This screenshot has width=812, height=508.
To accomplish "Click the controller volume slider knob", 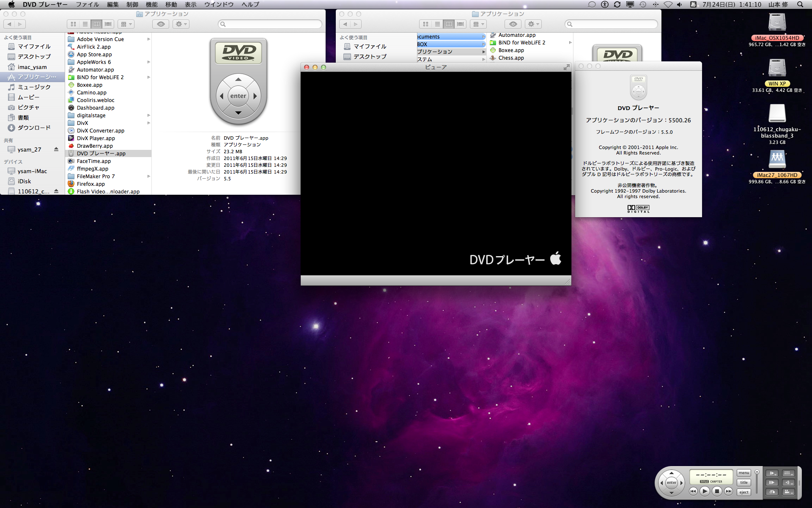I will click(x=757, y=472).
